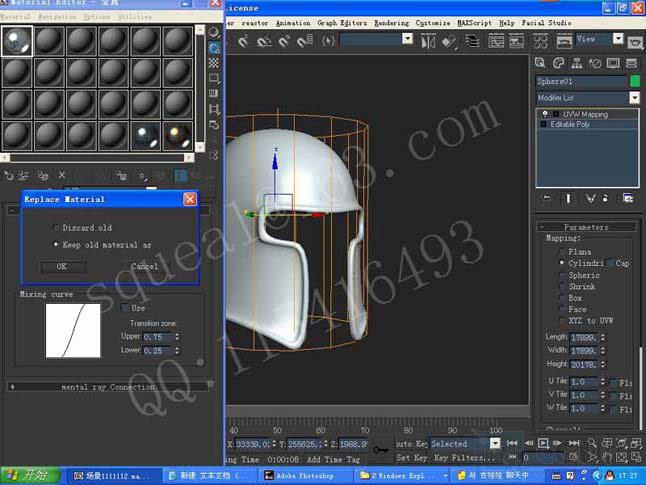This screenshot has height=485, width=646.
Task: Open Layer Manager icon in main toolbar
Action: click(472, 41)
